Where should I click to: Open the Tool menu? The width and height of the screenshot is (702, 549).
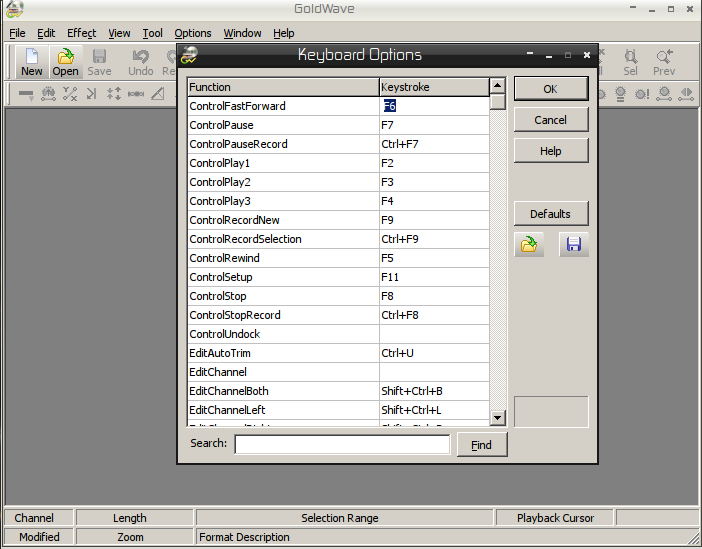[152, 33]
